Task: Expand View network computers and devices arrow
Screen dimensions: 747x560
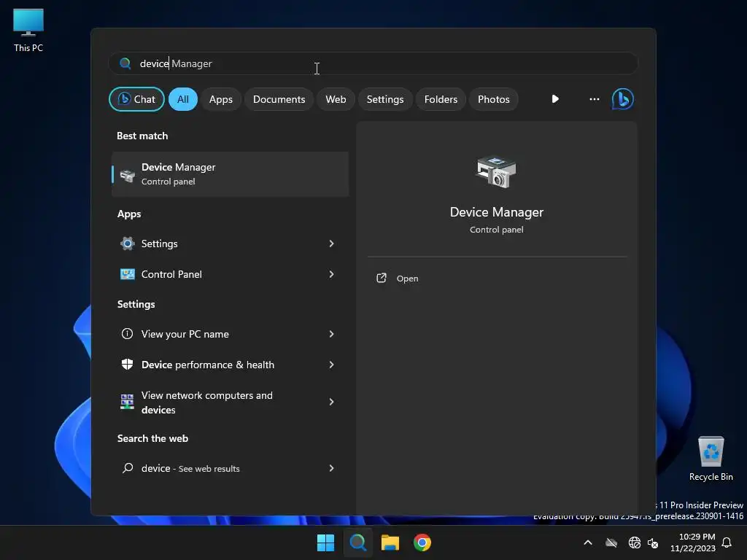Action: [332, 402]
